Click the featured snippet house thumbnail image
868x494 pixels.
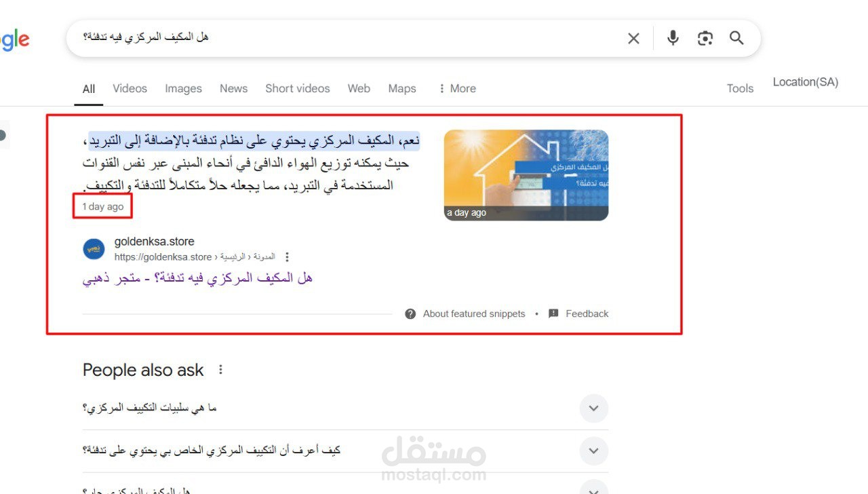point(526,175)
